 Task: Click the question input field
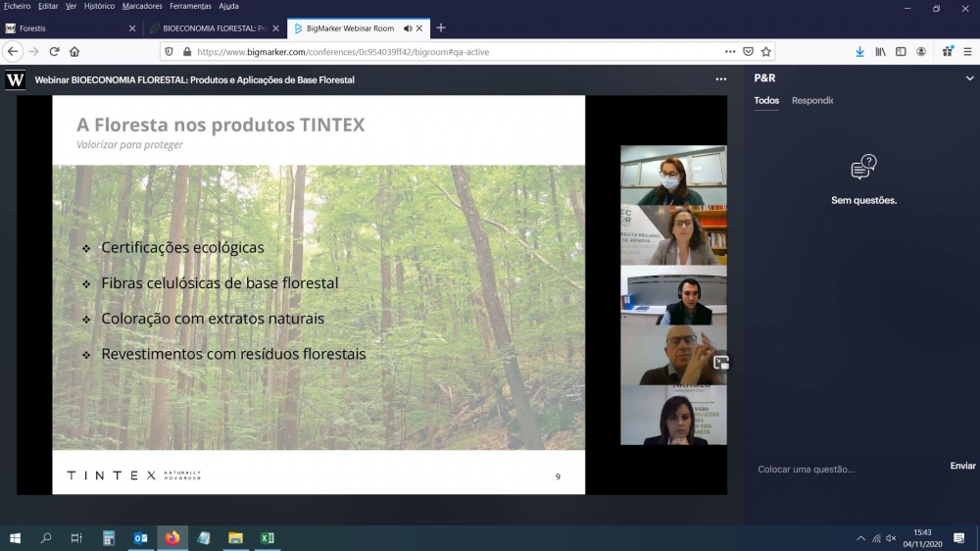(849, 469)
